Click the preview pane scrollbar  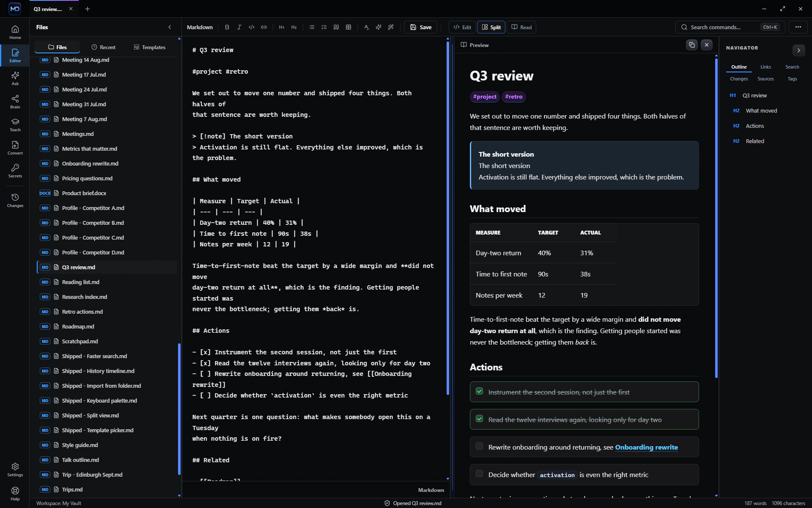716,218
